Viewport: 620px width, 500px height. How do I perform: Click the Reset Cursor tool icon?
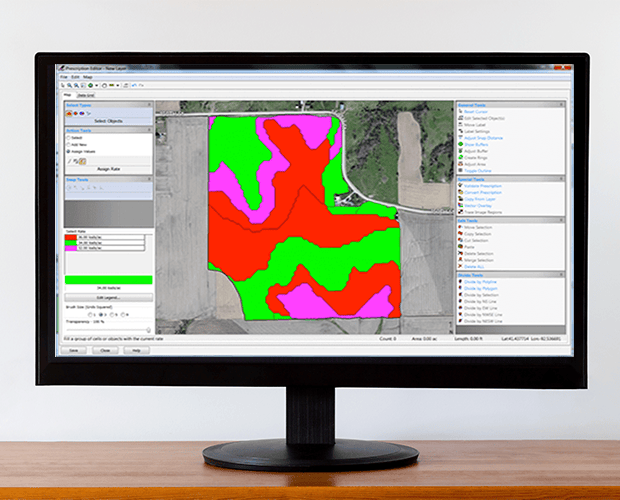pos(458,111)
